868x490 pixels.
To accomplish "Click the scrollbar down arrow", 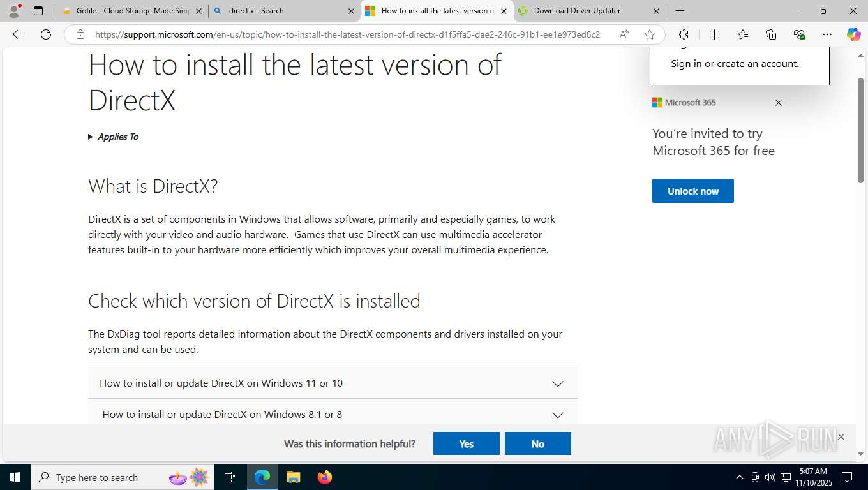I will click(860, 454).
